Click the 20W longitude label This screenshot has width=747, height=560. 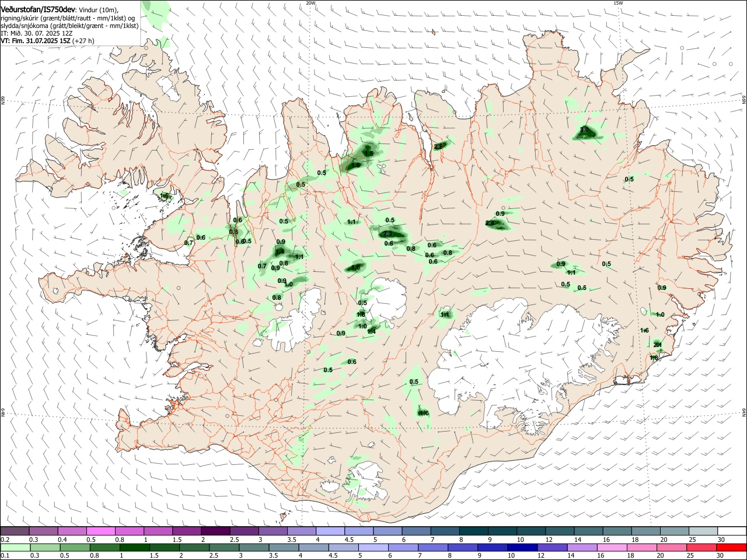(310, 3)
